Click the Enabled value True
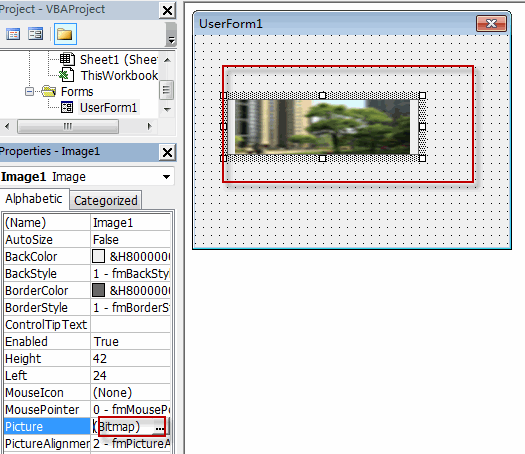Image resolution: width=525 pixels, height=454 pixels. [131, 342]
